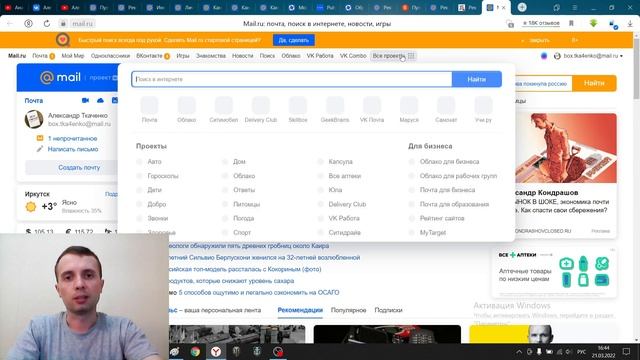Click the @mail logo
The width and height of the screenshot is (640, 360).
coord(60,77)
